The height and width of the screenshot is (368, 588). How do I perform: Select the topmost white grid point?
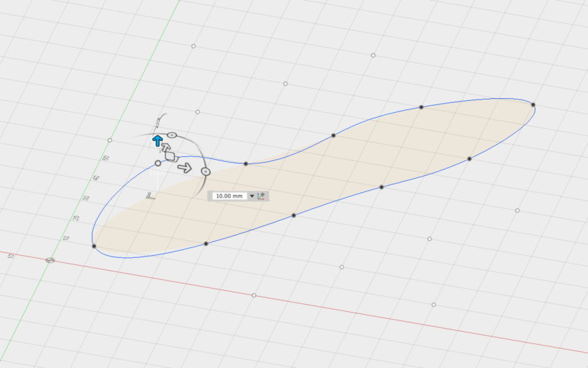pos(193,46)
